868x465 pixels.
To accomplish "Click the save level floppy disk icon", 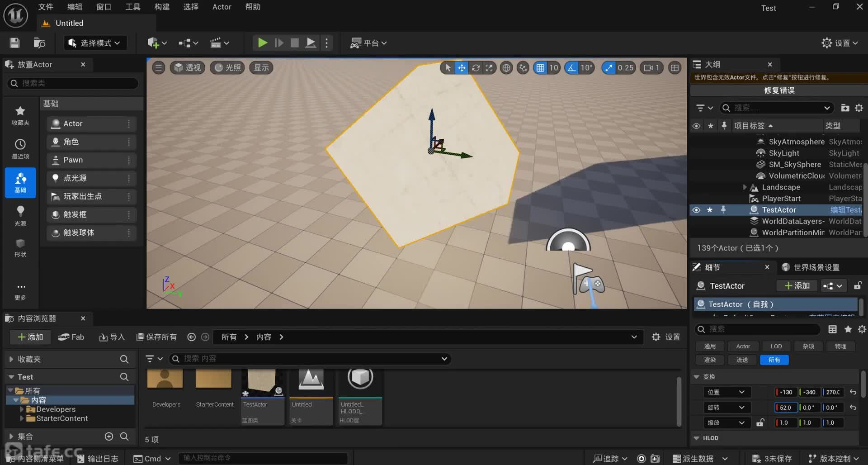I will [x=14, y=43].
